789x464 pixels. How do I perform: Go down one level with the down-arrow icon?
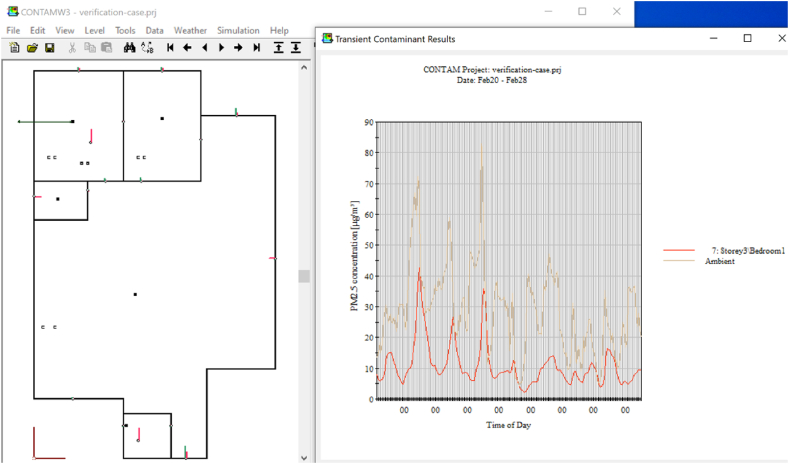pos(296,48)
